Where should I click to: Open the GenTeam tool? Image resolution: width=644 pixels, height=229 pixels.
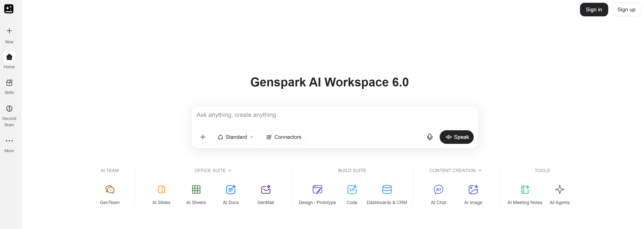110,194
